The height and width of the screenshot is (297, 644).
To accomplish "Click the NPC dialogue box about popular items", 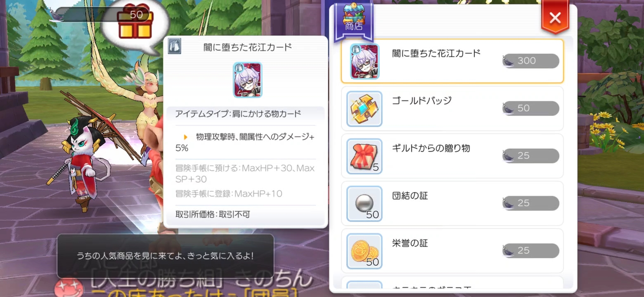I will pyautogui.click(x=165, y=256).
